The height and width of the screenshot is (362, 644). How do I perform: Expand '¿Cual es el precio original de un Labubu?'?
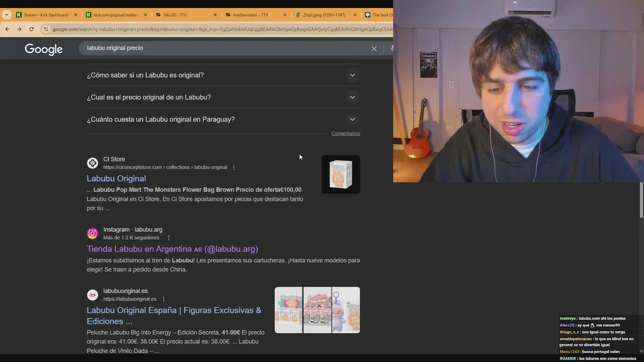point(223,97)
